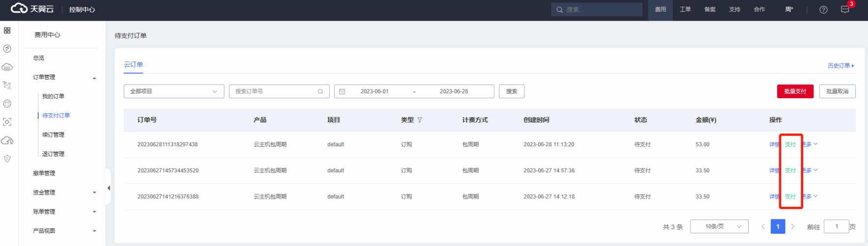Click the type column filter icon
Viewport: 868px width, 246px height.
(x=420, y=120)
